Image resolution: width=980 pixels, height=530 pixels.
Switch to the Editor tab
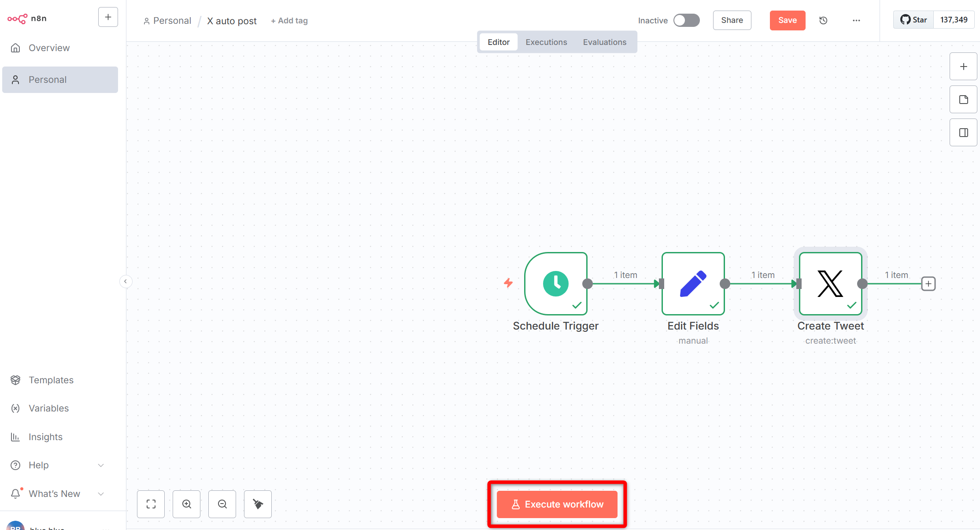click(498, 42)
